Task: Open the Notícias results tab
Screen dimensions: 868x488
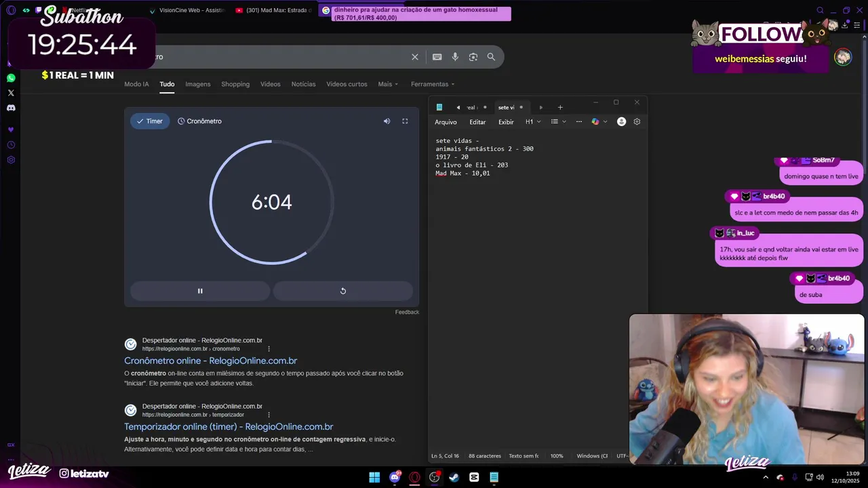Action: click(303, 84)
